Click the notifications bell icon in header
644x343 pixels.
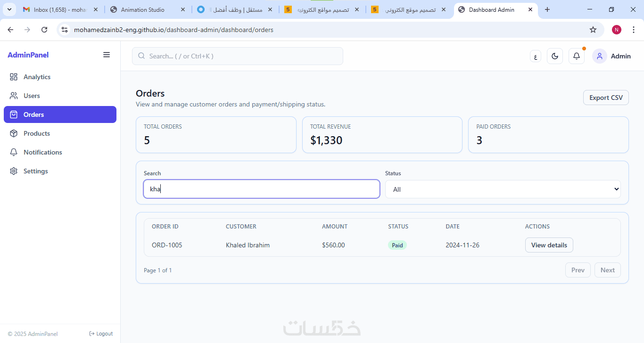point(577,56)
